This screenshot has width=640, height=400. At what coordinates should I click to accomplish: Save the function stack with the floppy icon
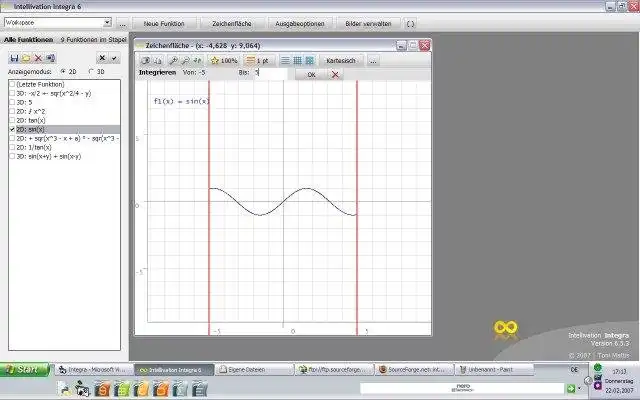(x=14, y=58)
